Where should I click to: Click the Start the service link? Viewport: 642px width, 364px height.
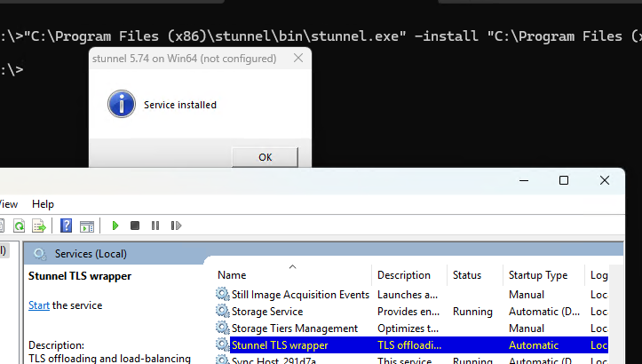39,305
